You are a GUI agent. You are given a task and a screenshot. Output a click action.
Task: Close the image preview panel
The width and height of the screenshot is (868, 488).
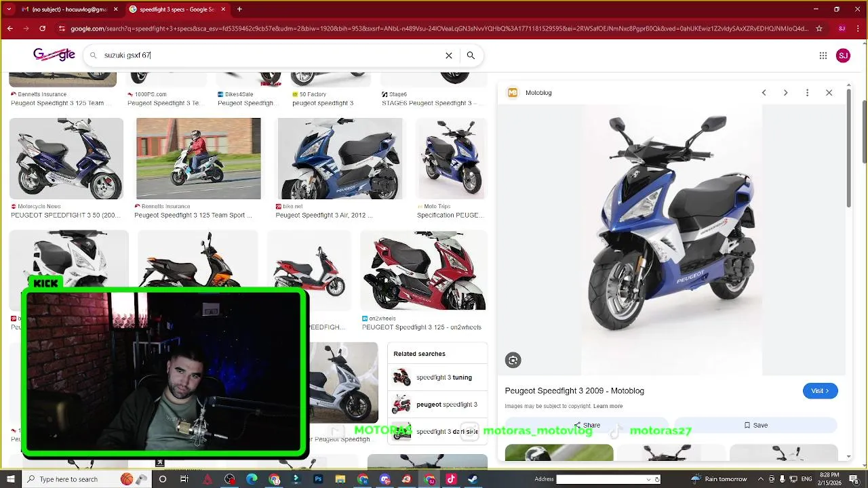coord(829,93)
